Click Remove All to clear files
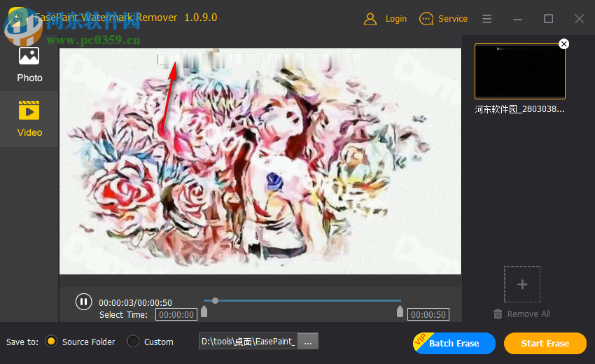 pyautogui.click(x=528, y=314)
